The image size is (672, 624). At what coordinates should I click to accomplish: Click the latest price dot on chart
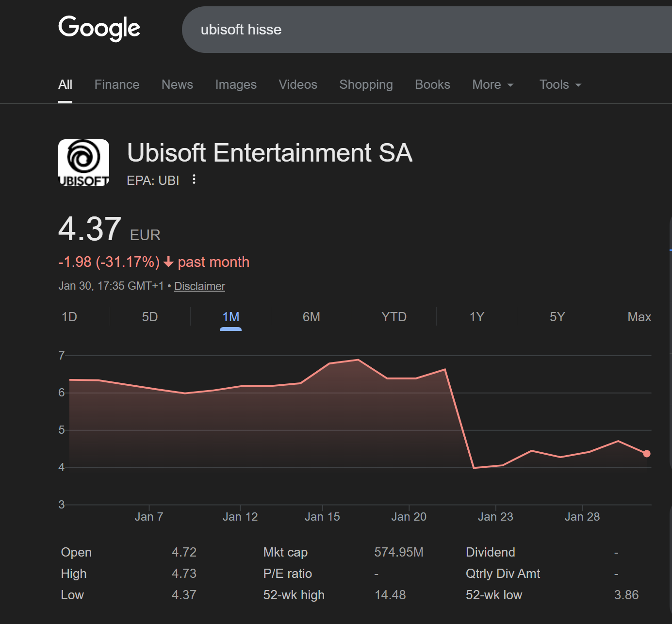647,454
